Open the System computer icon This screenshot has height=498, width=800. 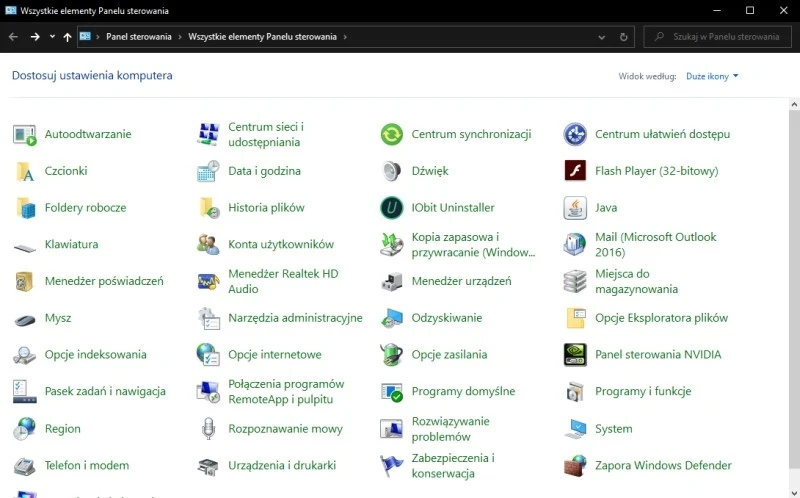click(575, 429)
